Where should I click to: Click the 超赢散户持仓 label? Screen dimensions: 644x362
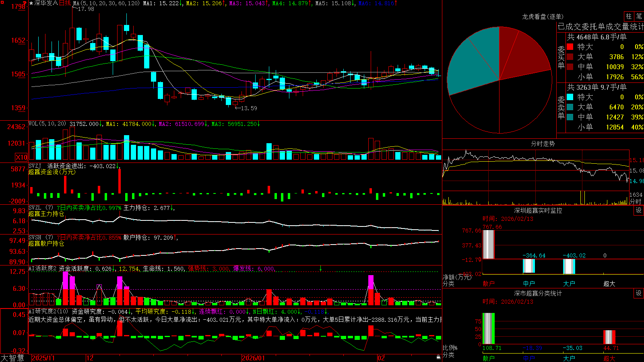(46, 243)
